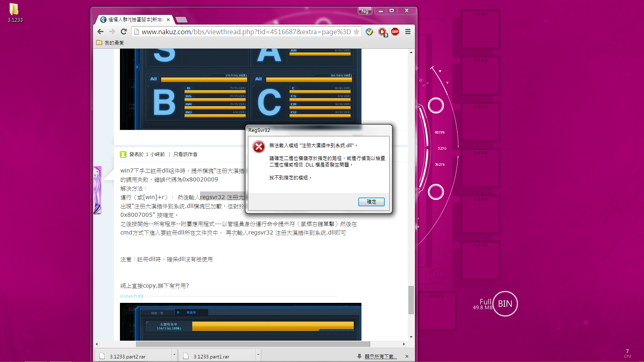Viewport: 644px width, 362px height.
Task: Click the 3.1233.part2.rar file icon
Action: click(102, 356)
